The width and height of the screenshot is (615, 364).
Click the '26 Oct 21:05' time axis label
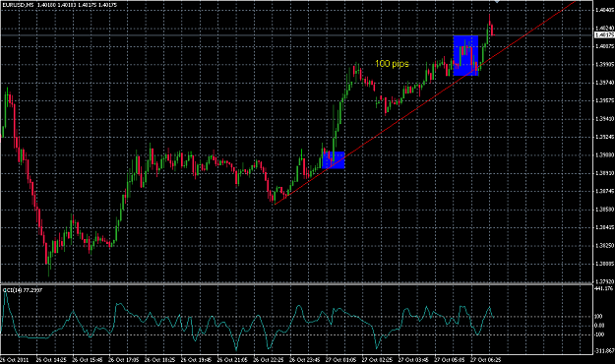(232, 359)
